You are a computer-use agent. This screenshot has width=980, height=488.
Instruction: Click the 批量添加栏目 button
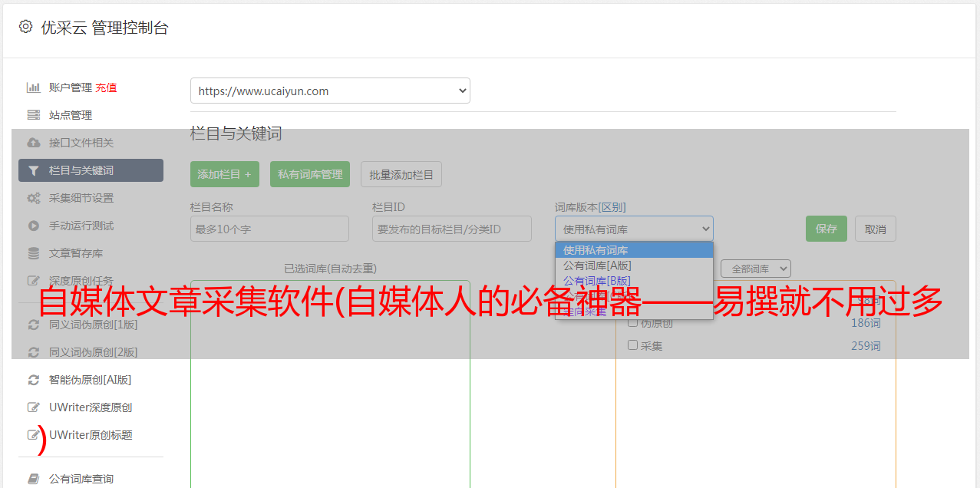(x=401, y=174)
